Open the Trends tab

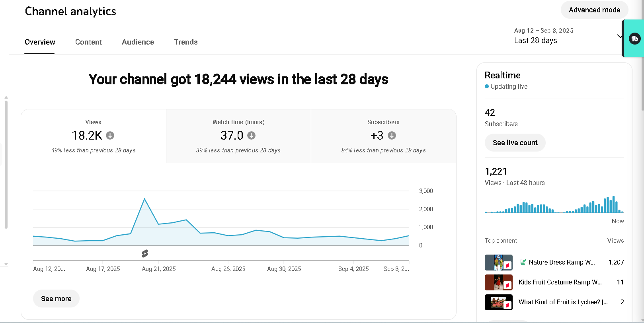click(x=185, y=42)
